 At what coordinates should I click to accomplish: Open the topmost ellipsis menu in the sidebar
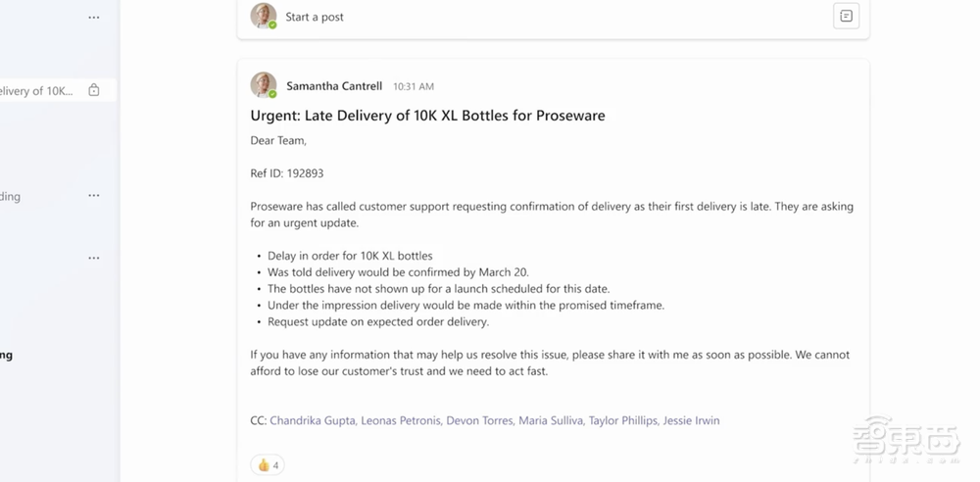94,18
